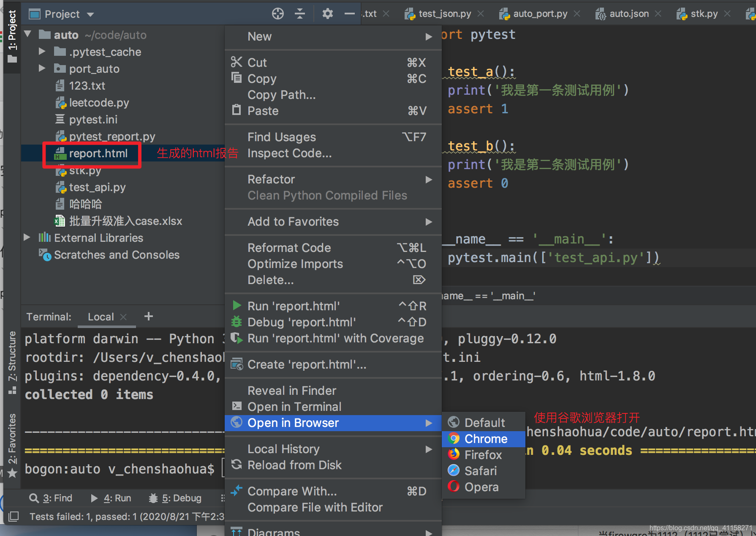Choose Copy Path... menu item
Viewport: 756px width, 536px height.
(x=333, y=95)
